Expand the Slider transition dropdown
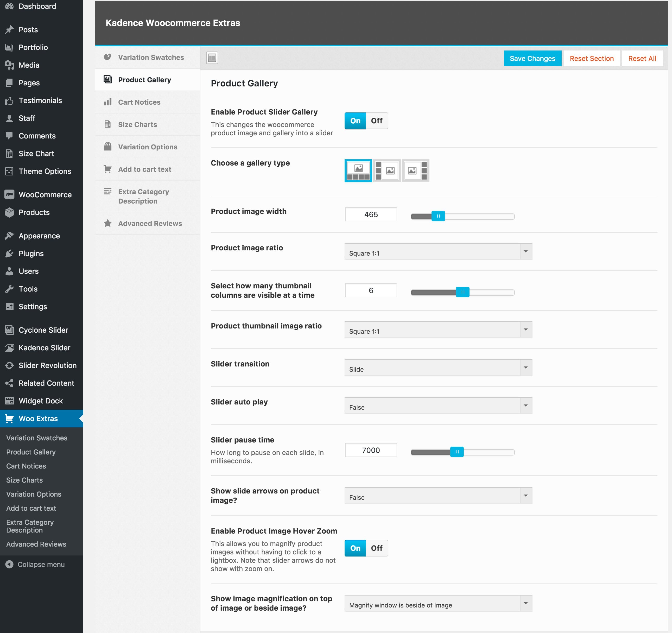This screenshot has height=633, width=672. 438,367
